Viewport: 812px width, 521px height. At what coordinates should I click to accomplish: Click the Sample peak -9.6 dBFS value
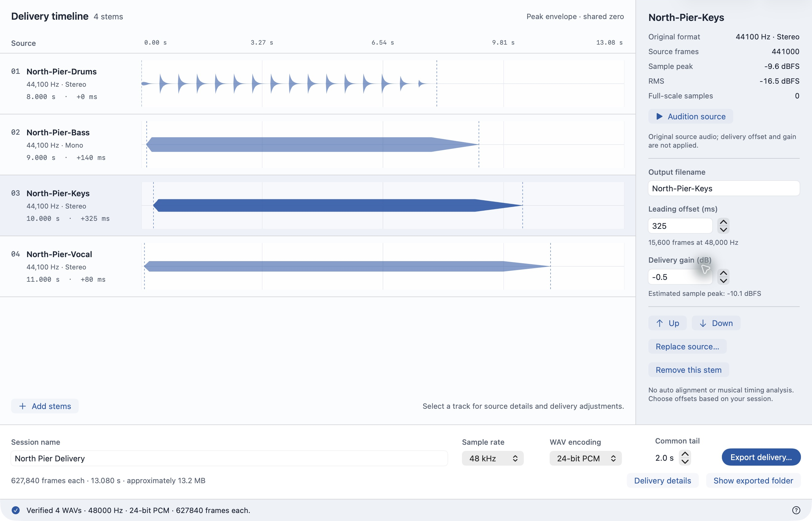click(782, 66)
